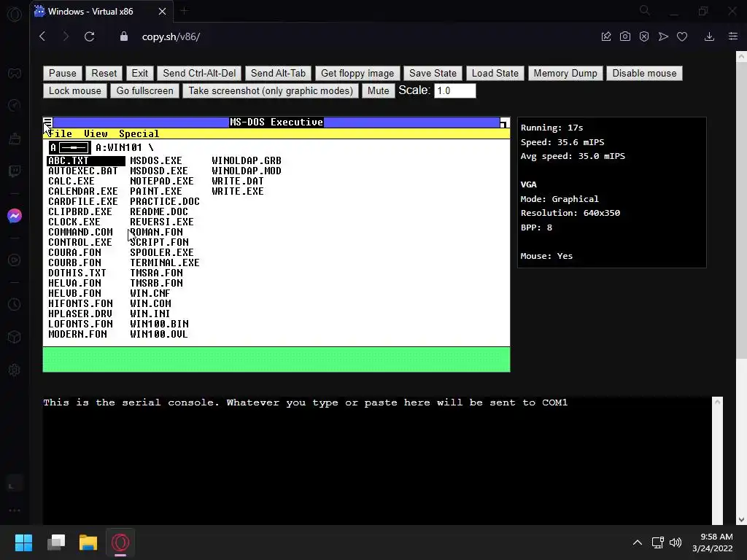Image resolution: width=747 pixels, height=560 pixels.
Task: Open the snapshot camera icon in address bar
Action: [625, 36]
